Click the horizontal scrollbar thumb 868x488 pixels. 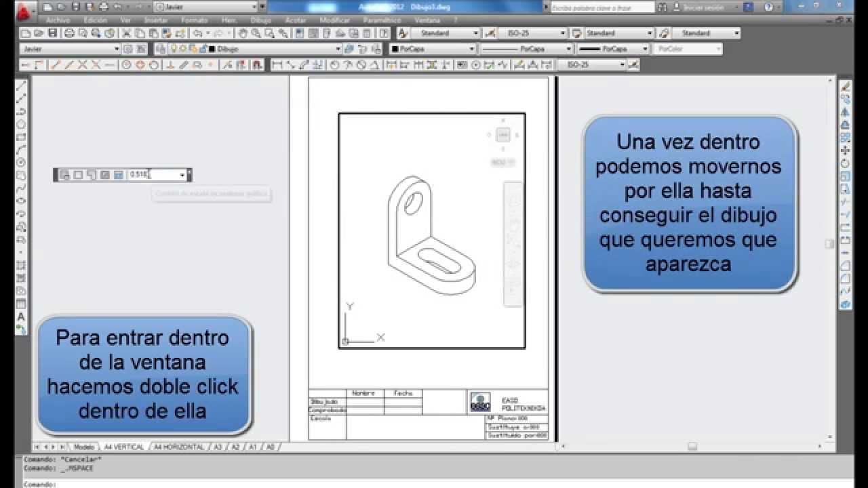pyautogui.click(x=692, y=447)
